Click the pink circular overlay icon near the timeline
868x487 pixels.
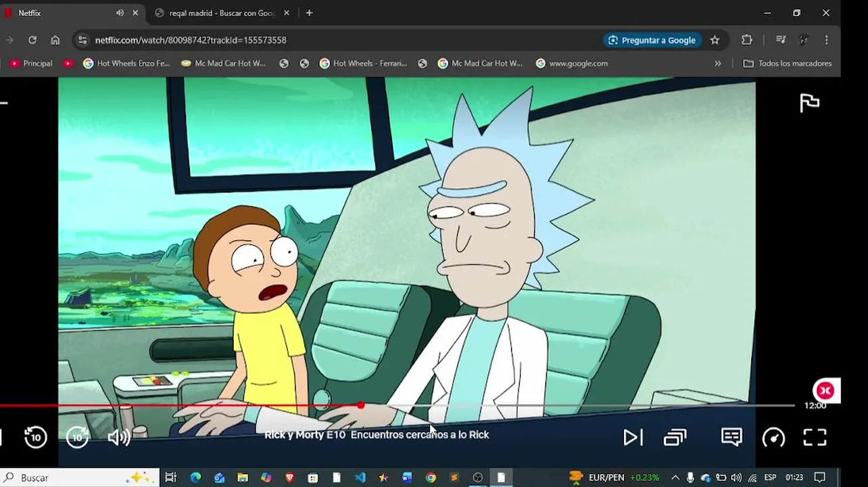pyautogui.click(x=825, y=390)
